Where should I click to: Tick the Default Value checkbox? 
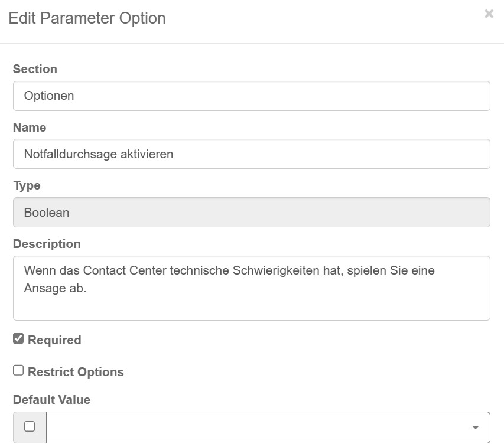click(x=30, y=427)
